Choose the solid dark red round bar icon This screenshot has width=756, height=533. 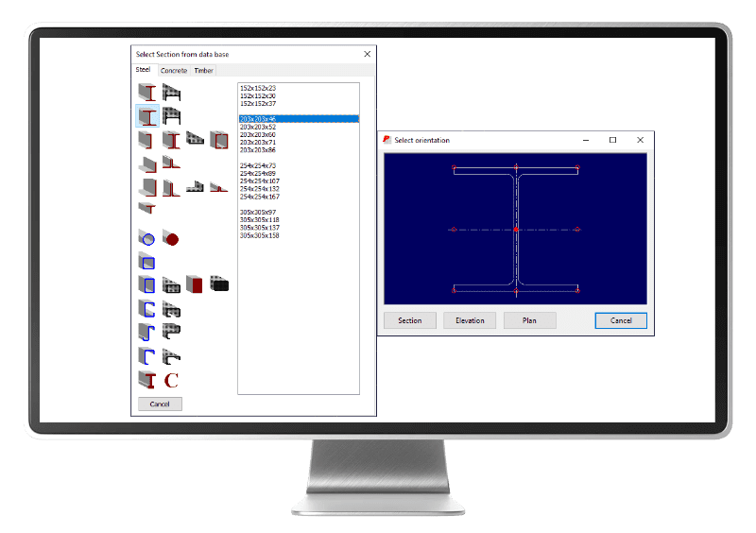[171, 236]
